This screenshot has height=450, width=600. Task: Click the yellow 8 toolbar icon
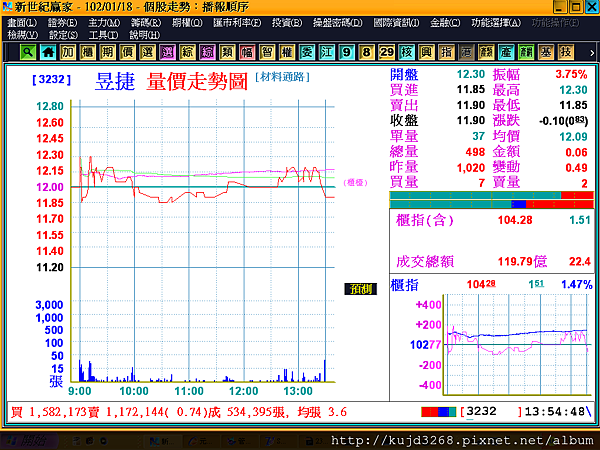click(366, 52)
